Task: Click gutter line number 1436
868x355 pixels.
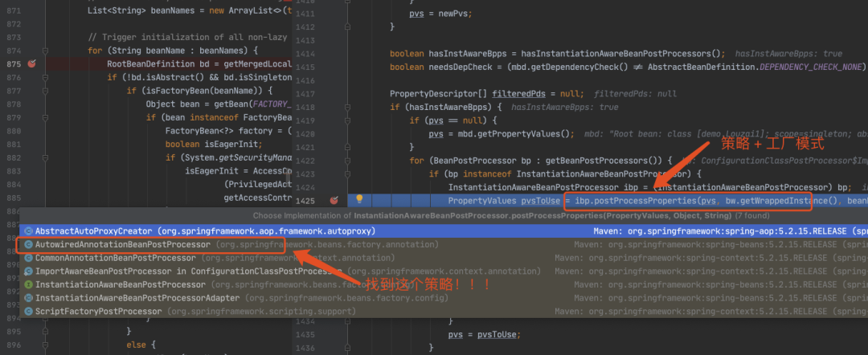Action: pos(305,347)
